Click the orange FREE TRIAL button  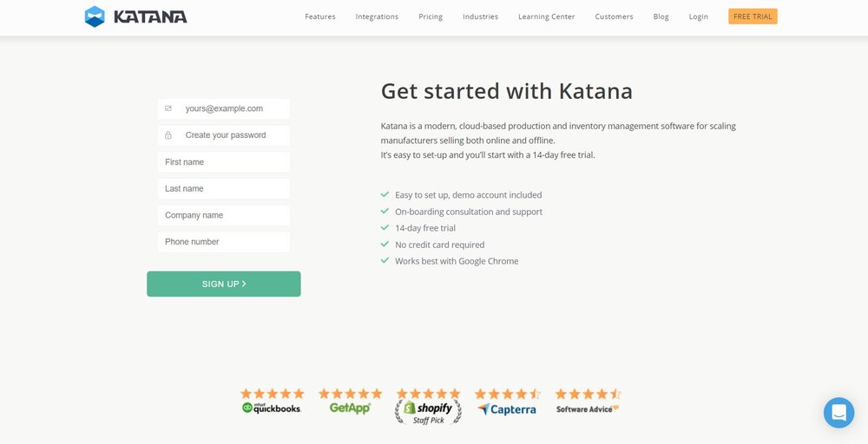click(753, 16)
